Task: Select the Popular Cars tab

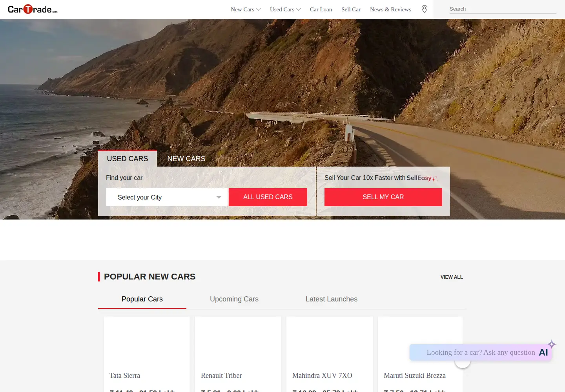Action: click(x=142, y=299)
